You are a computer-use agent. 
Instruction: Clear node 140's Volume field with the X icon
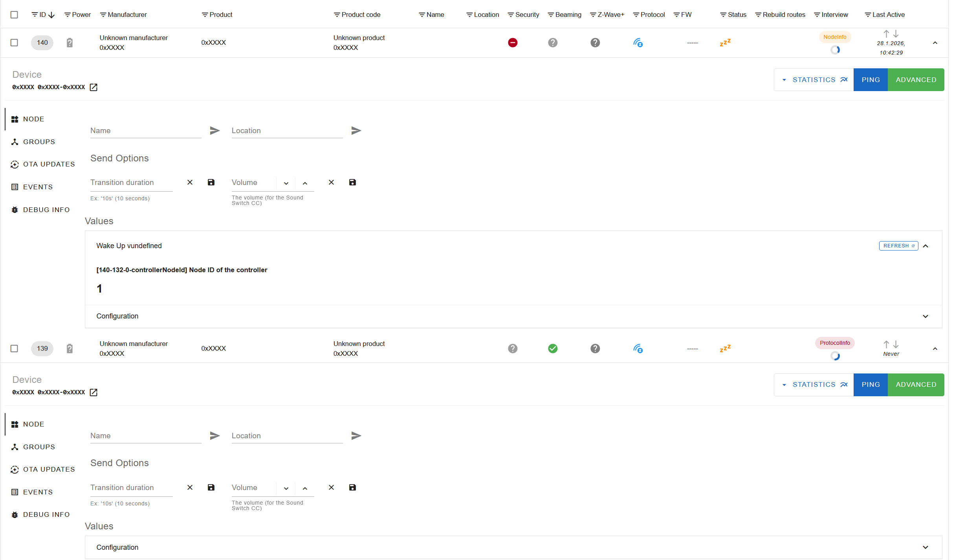331,182
